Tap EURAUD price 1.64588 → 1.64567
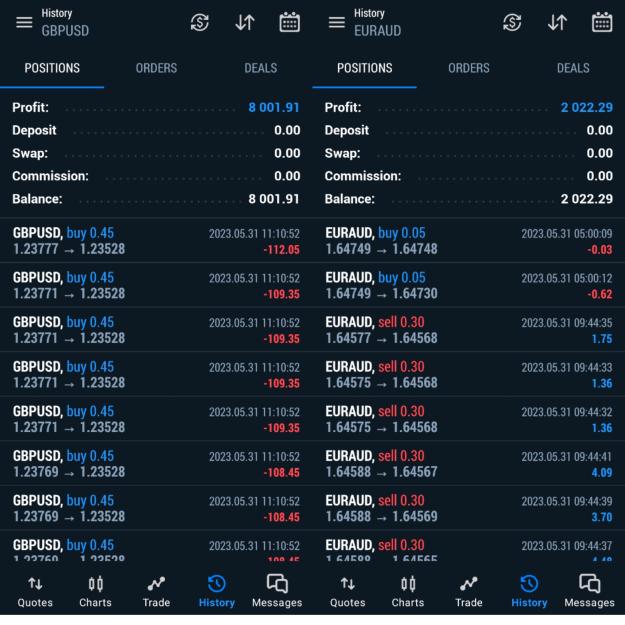This screenshot has width=625, height=625. pos(381,472)
